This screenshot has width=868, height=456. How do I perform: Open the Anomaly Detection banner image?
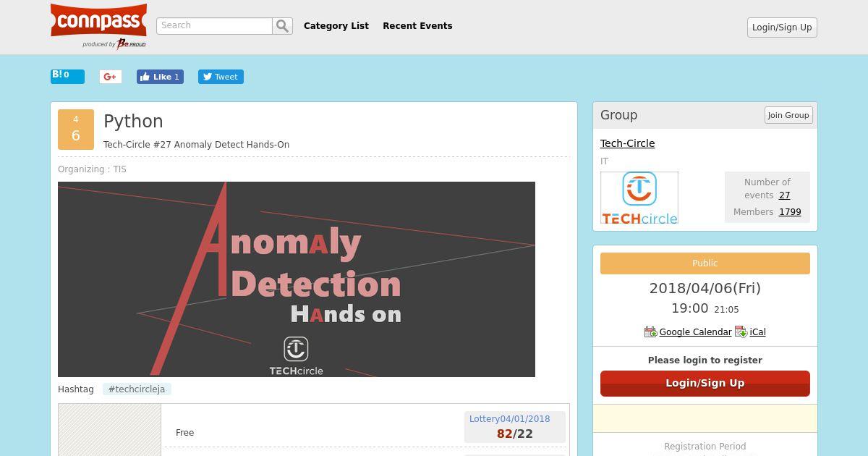[297, 279]
